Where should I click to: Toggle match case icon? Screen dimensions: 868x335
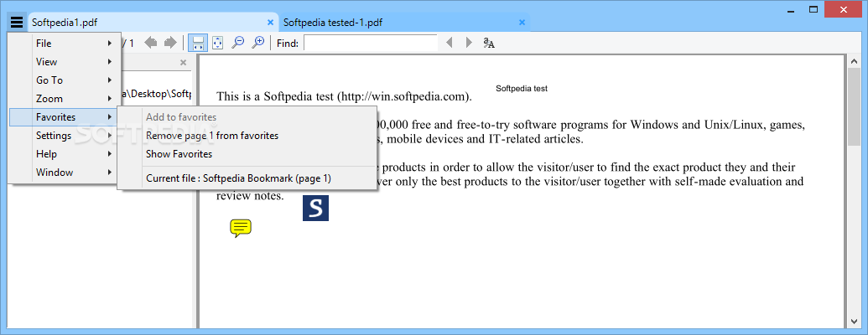tap(489, 43)
